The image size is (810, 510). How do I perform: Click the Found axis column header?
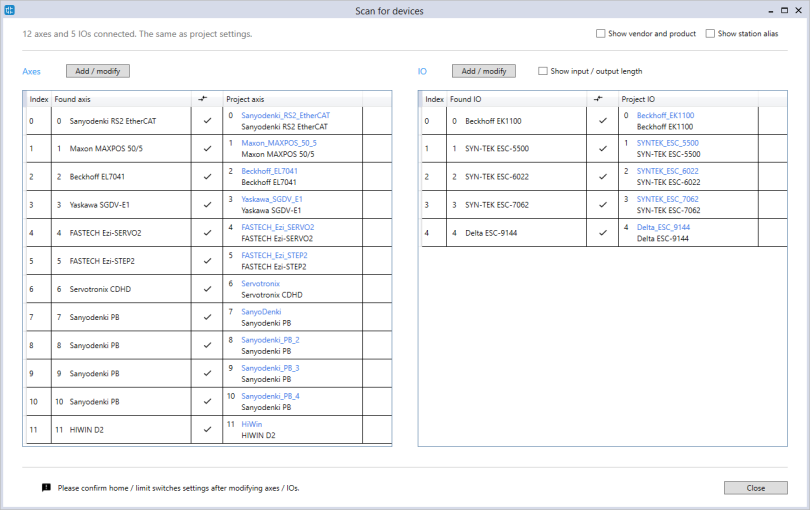point(121,99)
